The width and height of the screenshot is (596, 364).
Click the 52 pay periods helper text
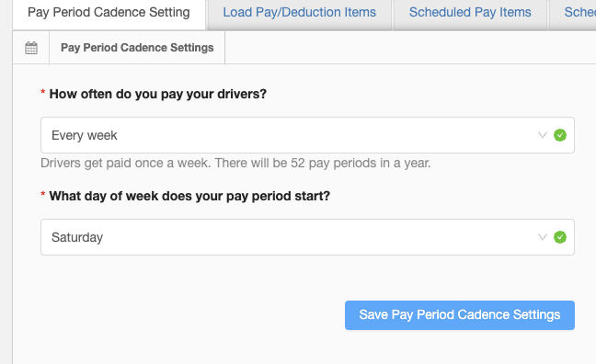235,163
